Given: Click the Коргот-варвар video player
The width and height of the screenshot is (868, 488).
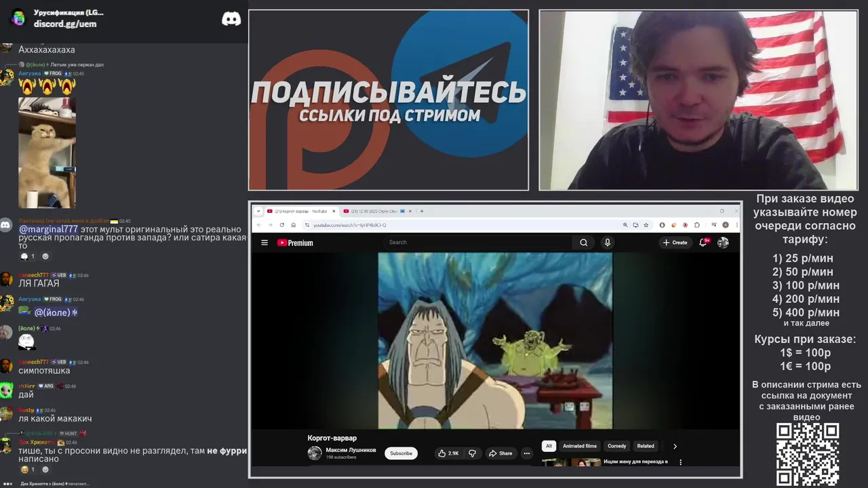Looking at the screenshot, I should (x=495, y=341).
